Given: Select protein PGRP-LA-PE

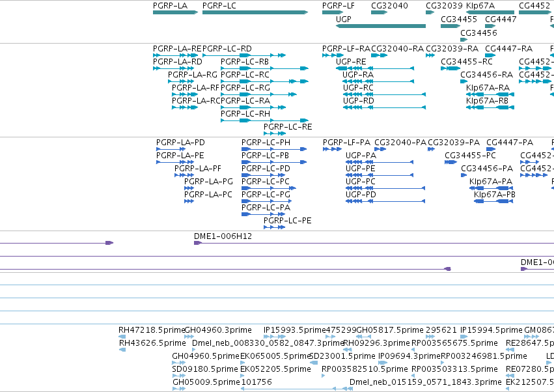Looking at the screenshot, I should [175, 162].
